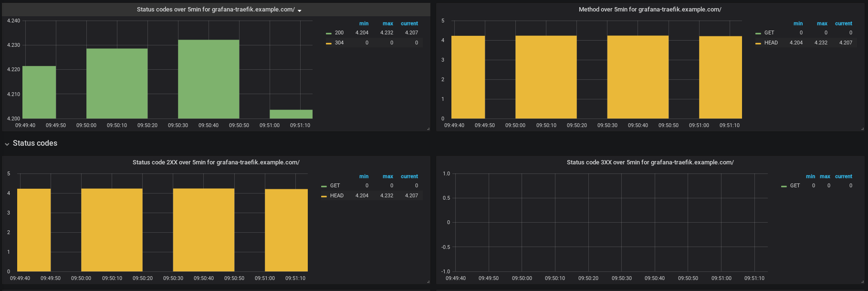Image resolution: width=868 pixels, height=291 pixels.
Task: Open the yellow color swatch of series 304
Action: click(329, 43)
